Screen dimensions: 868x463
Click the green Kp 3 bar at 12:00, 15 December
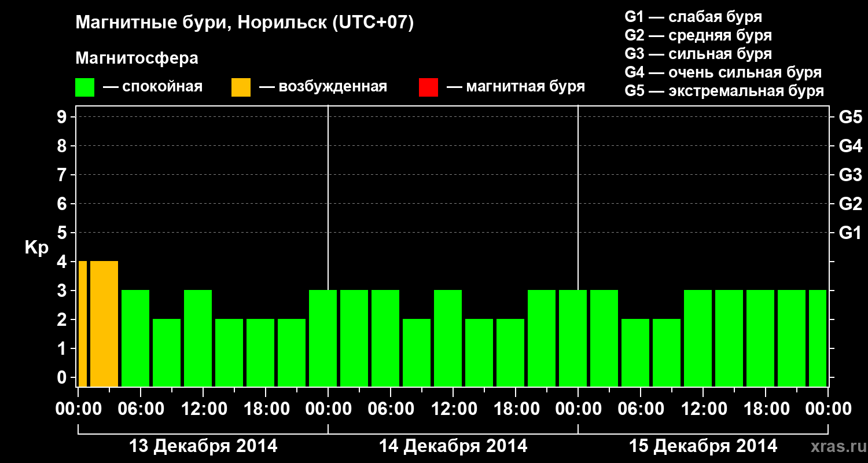(698, 338)
